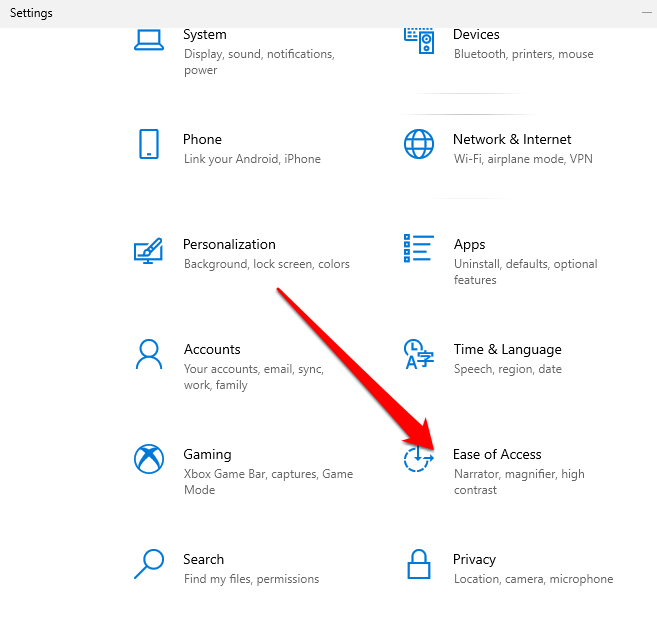Click the Settings window title text

tap(31, 13)
